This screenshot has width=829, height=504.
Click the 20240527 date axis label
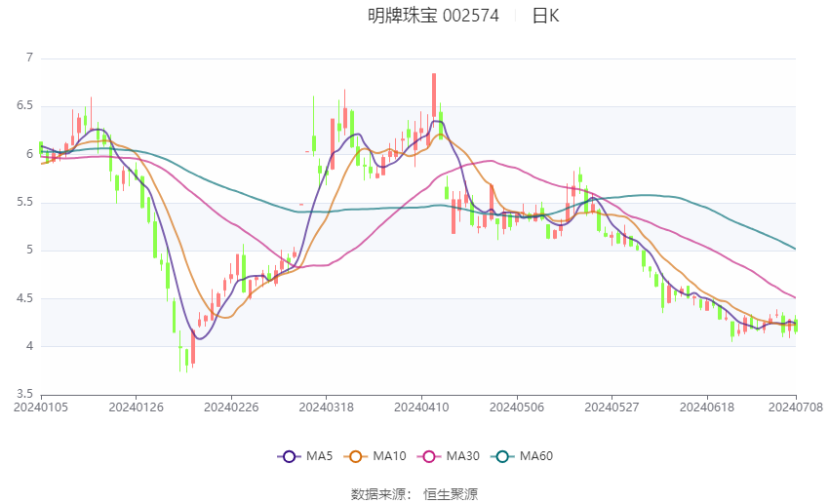(x=612, y=407)
